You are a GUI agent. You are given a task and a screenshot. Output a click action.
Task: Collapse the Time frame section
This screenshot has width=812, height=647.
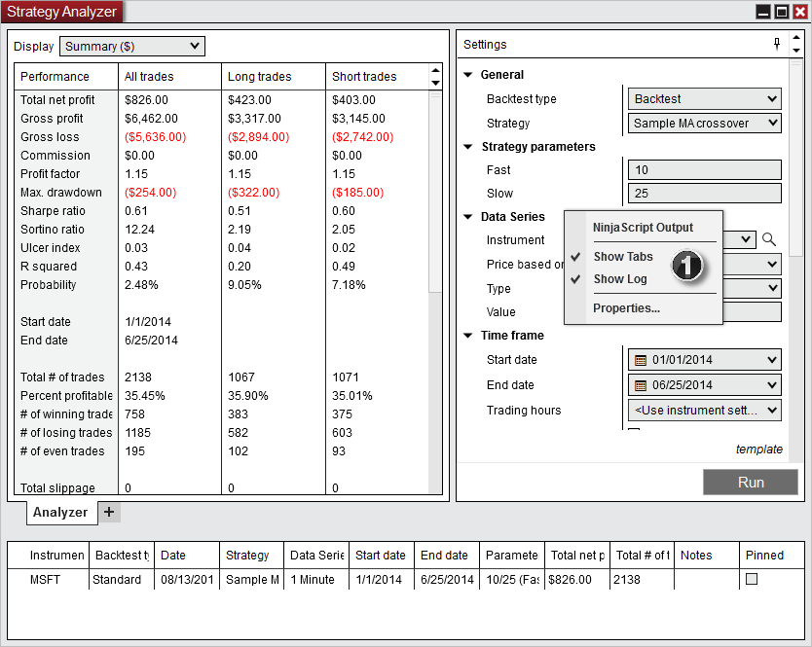[468, 335]
